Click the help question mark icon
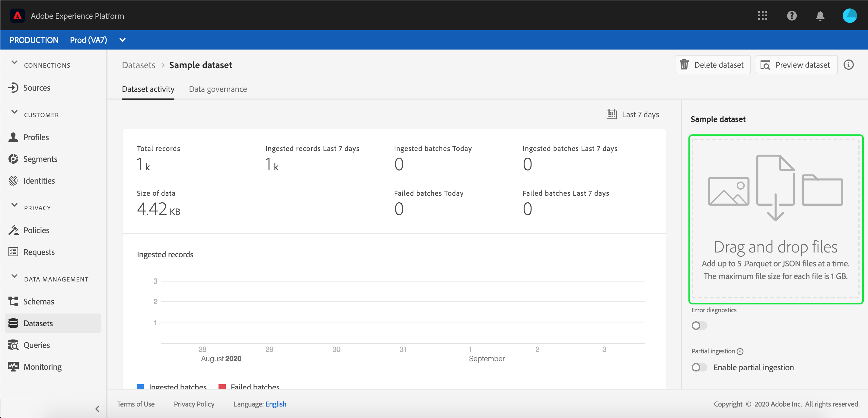The height and width of the screenshot is (418, 868). (x=792, y=15)
